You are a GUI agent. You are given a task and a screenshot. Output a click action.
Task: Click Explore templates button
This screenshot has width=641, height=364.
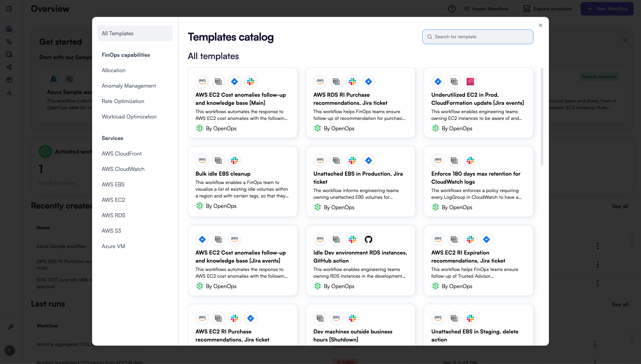click(548, 9)
